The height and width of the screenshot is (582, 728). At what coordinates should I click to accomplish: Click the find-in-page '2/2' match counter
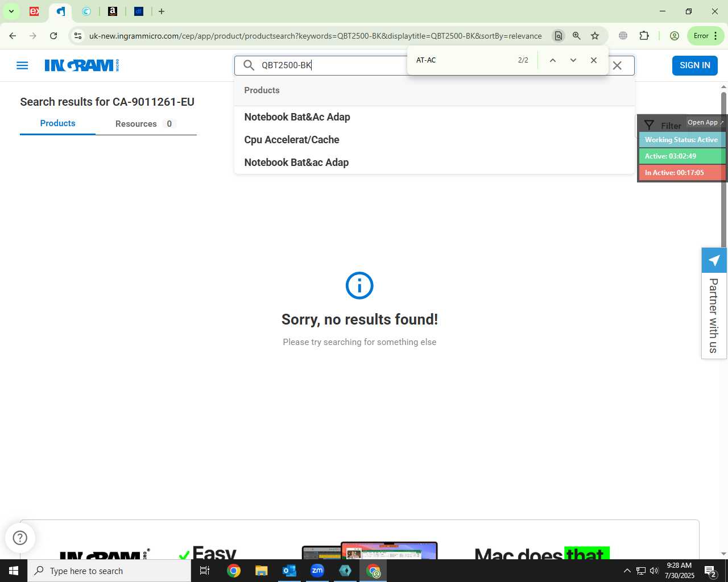523,60
